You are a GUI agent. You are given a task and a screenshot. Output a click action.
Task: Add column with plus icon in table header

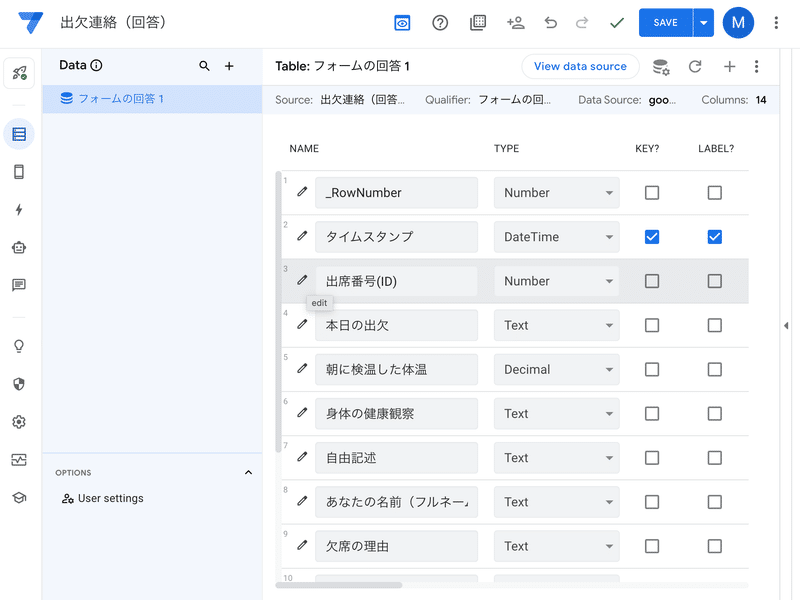[730, 66]
